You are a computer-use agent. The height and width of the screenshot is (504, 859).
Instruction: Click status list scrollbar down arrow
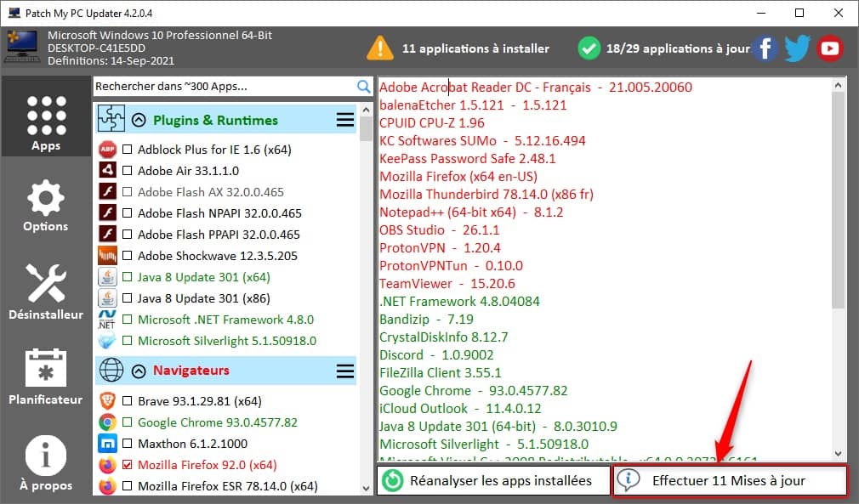click(838, 454)
